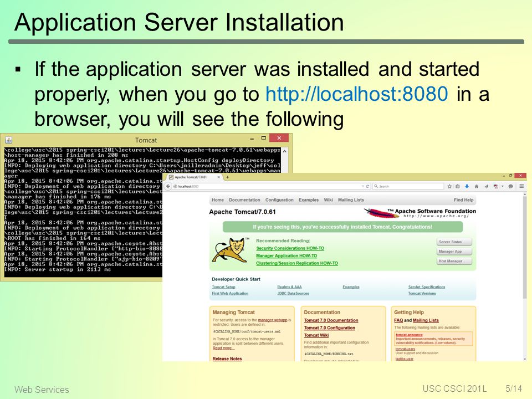
Task: Open a new tab with the plus icon
Action: coord(227,177)
